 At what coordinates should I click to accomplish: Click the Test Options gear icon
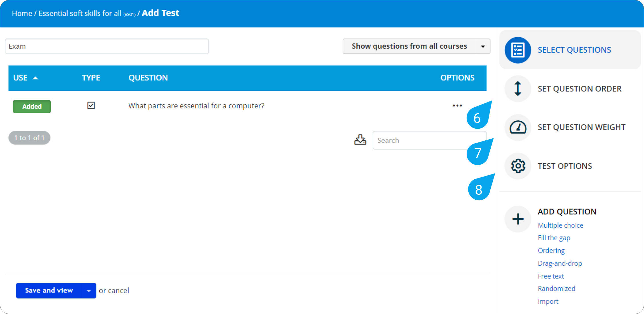[517, 166]
